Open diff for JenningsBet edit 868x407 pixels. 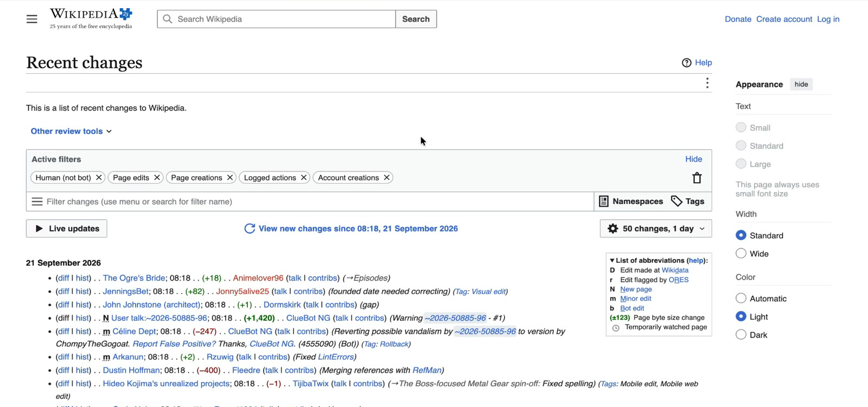coord(63,291)
